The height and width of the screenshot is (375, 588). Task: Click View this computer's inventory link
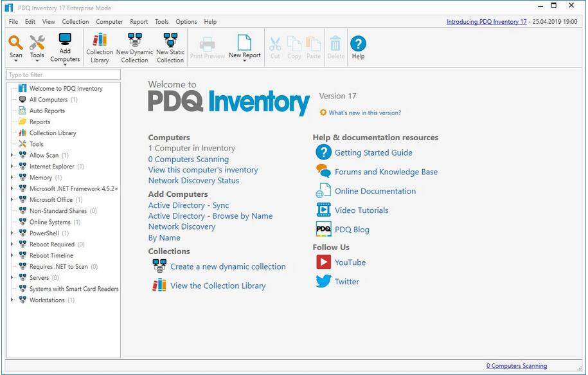coord(203,170)
